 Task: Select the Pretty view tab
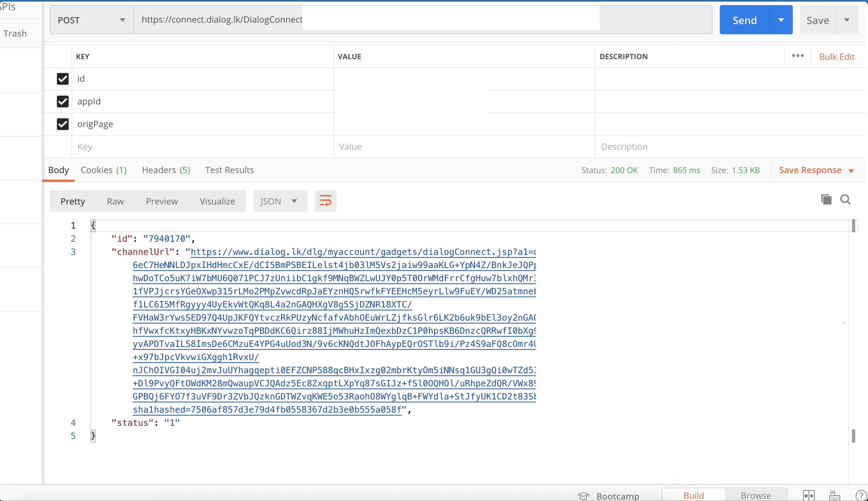(x=73, y=201)
